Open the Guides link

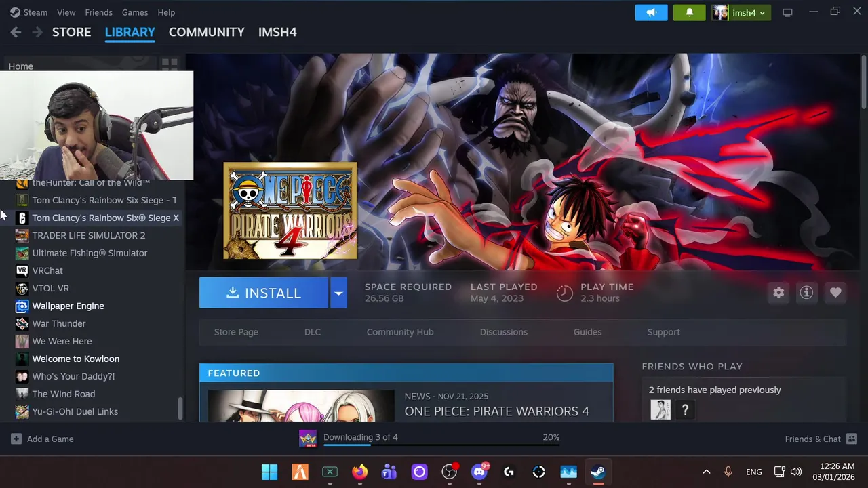pos(587,332)
